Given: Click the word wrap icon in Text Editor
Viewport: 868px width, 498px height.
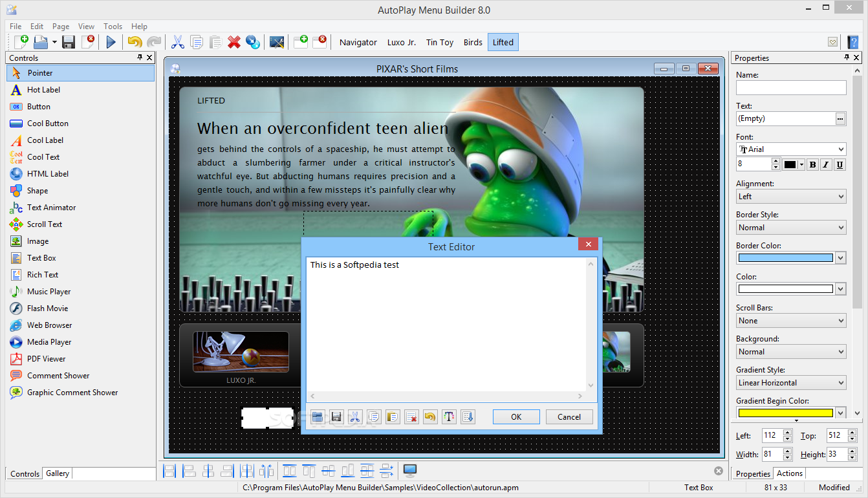Looking at the screenshot, I should pyautogui.click(x=468, y=417).
